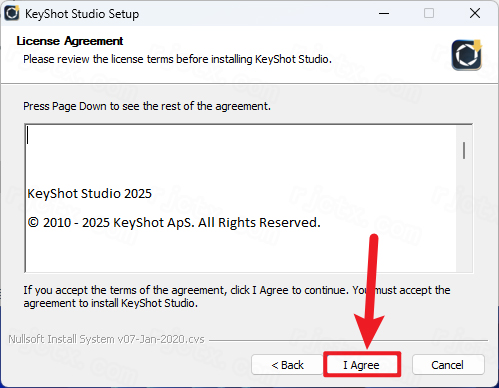Cancel the KeyShot Studio installation

448,364
